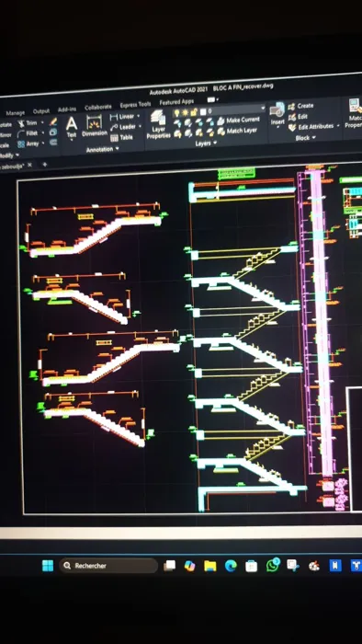362x644 pixels.
Task: Click the layer color swatch square
Action: click(x=203, y=111)
